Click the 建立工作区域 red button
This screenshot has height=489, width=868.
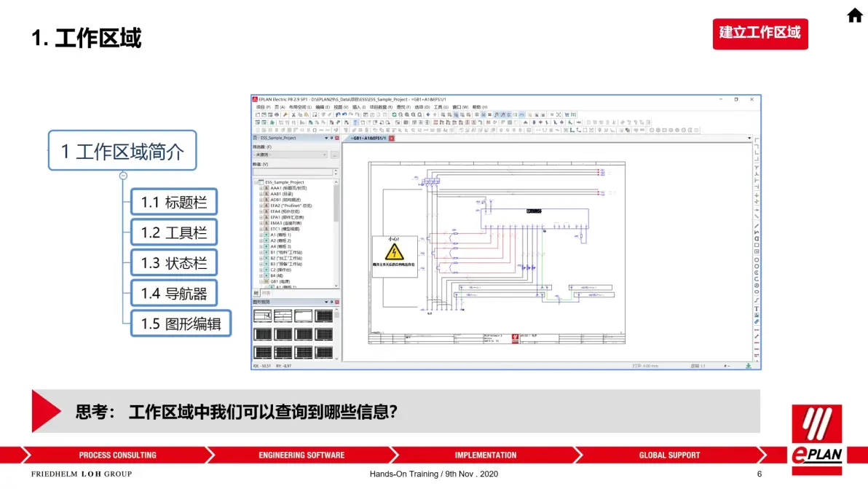(x=760, y=34)
